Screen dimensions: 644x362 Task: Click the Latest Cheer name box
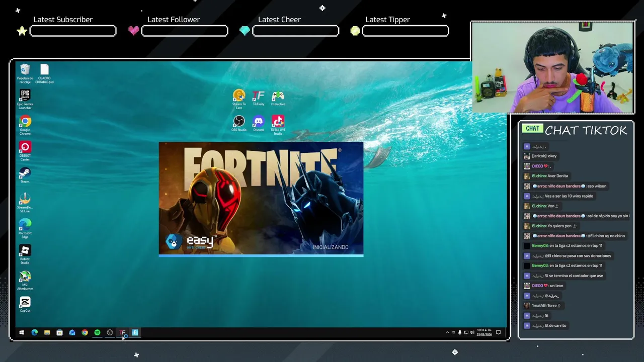click(x=295, y=31)
